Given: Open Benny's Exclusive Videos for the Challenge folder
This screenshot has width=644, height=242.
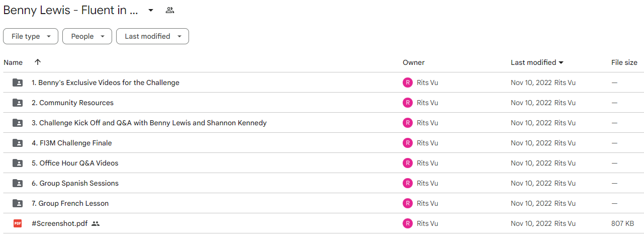Looking at the screenshot, I should (105, 83).
